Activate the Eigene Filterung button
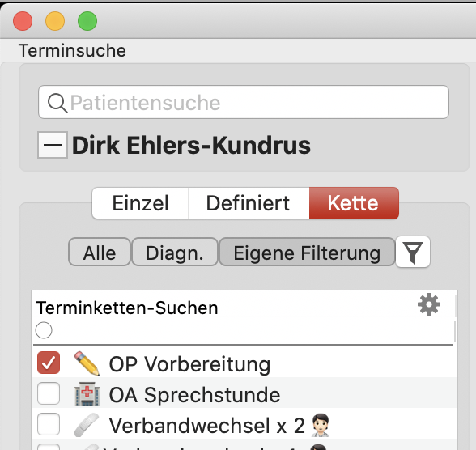This screenshot has width=476, height=450. tap(307, 253)
